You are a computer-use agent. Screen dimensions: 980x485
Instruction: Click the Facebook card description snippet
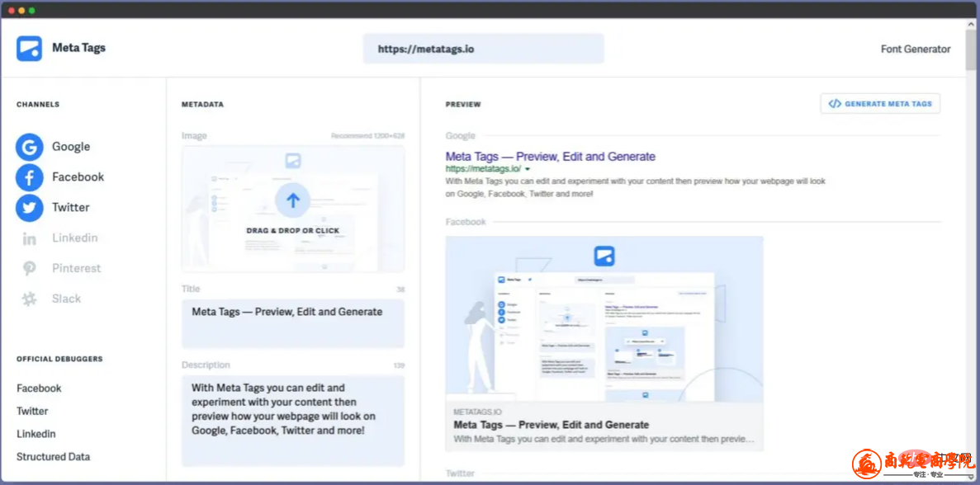(604, 439)
